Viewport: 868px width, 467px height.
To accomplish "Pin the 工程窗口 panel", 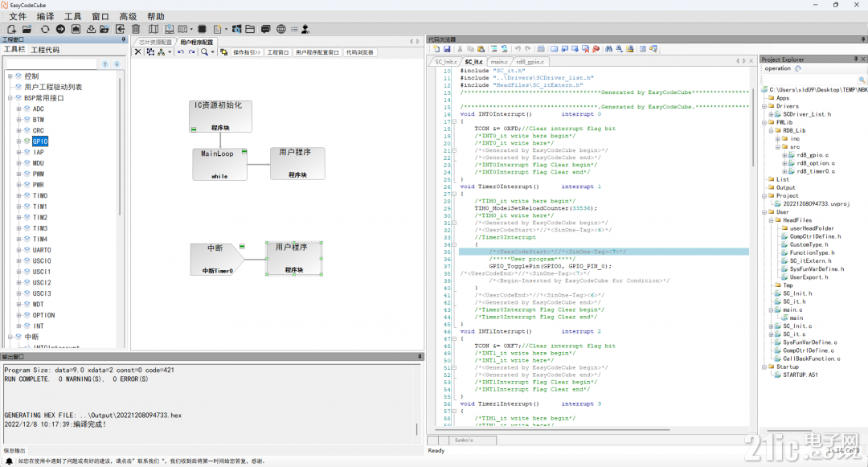I will 124,39.
